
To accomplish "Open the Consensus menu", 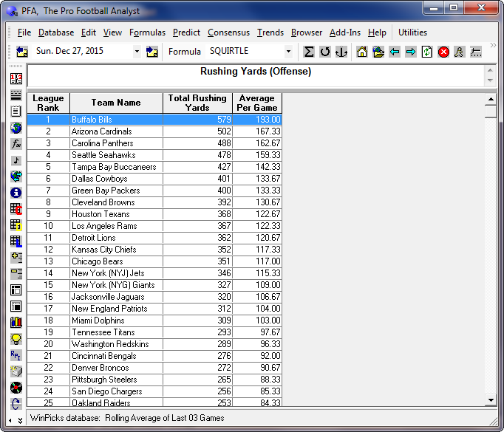I will (228, 32).
